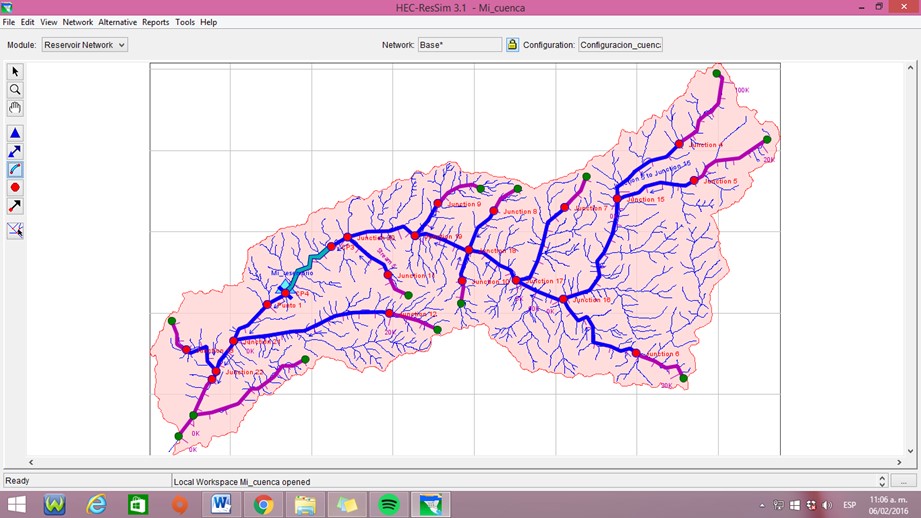Click the Configuration name field
Screen dimensions: 921x518
point(620,45)
